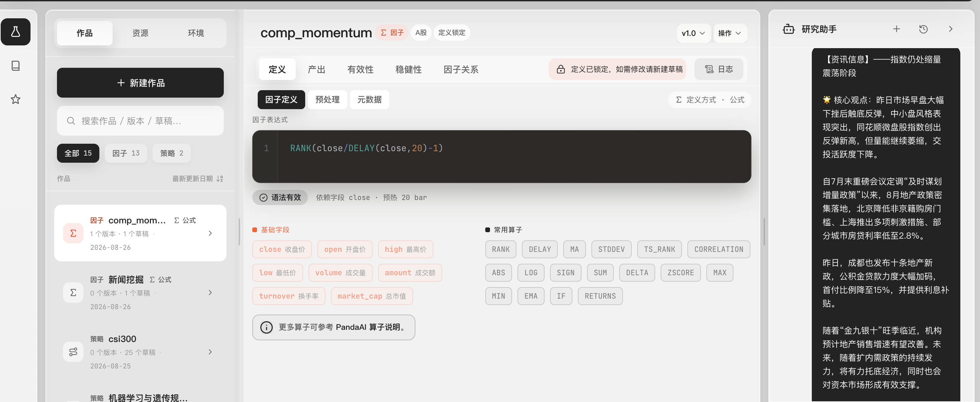Insert the RANK operator

[x=501, y=249]
